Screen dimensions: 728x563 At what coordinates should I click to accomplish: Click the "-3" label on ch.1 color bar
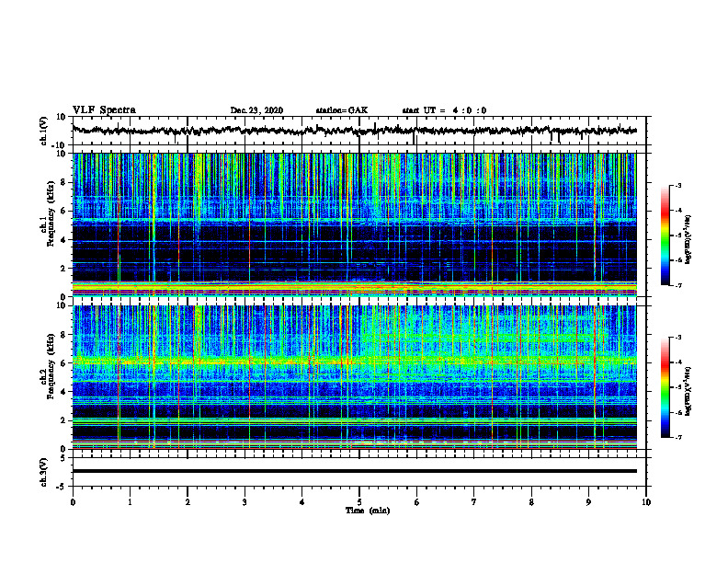click(x=677, y=185)
